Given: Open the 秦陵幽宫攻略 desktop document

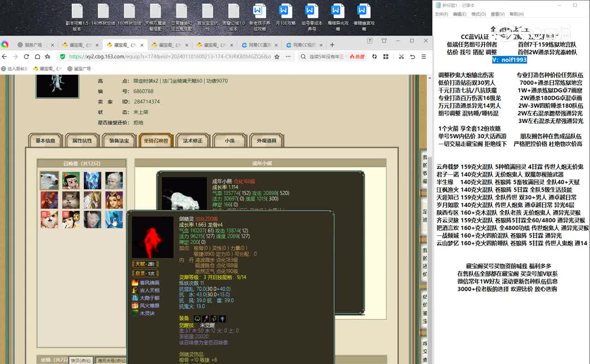Looking at the screenshot, I should 364,18.
